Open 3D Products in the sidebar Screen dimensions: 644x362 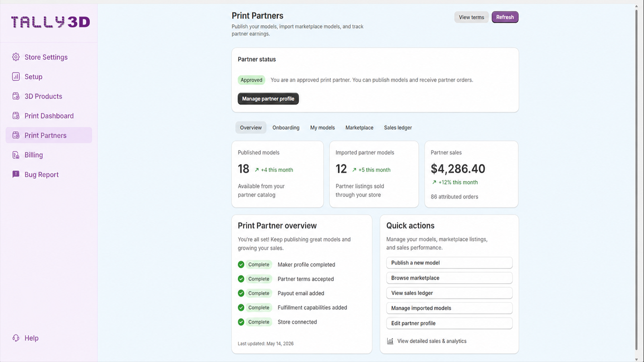click(49, 96)
